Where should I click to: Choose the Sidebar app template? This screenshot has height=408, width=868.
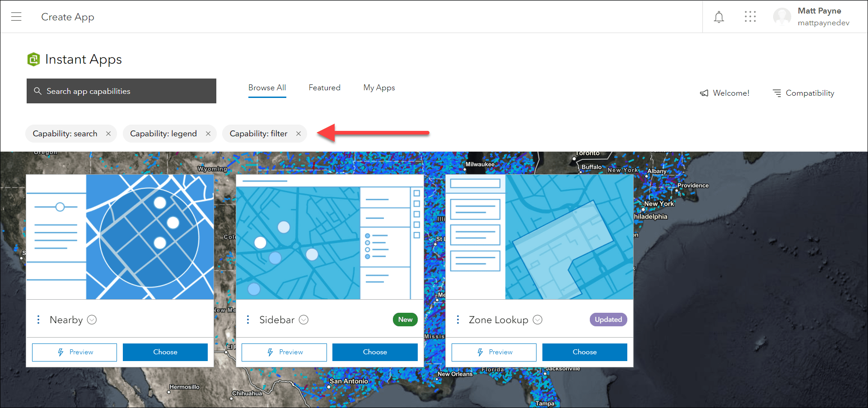click(x=375, y=352)
